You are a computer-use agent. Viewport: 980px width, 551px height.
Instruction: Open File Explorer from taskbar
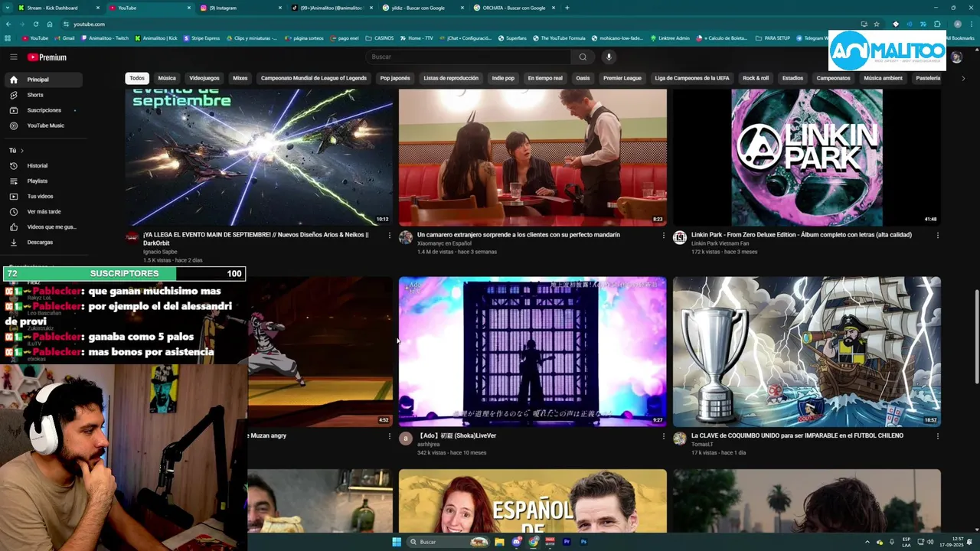[499, 542]
